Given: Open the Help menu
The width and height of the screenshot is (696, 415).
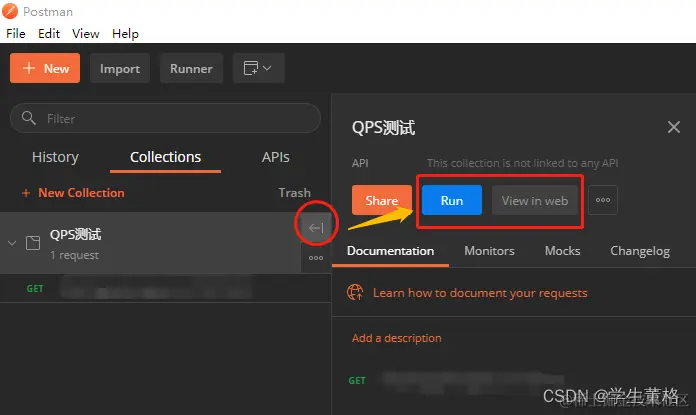Looking at the screenshot, I should coord(125,34).
